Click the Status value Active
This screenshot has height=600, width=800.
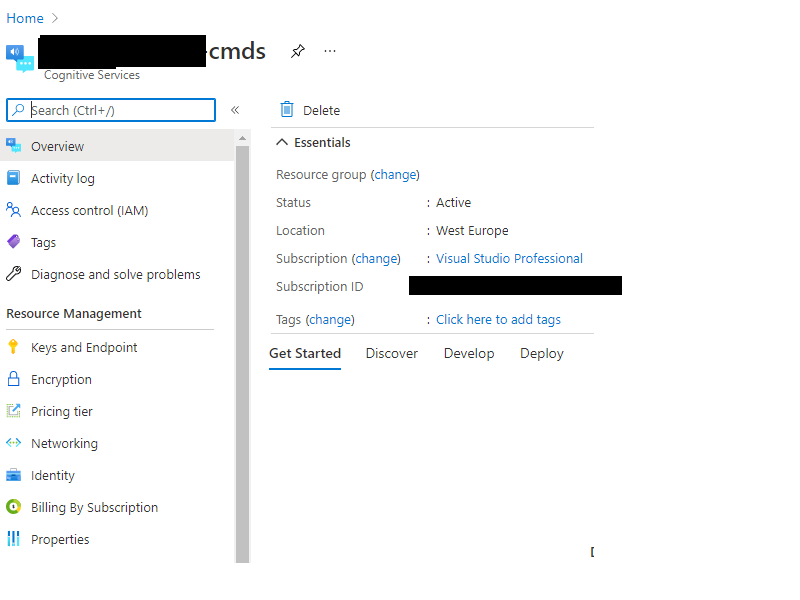click(453, 203)
